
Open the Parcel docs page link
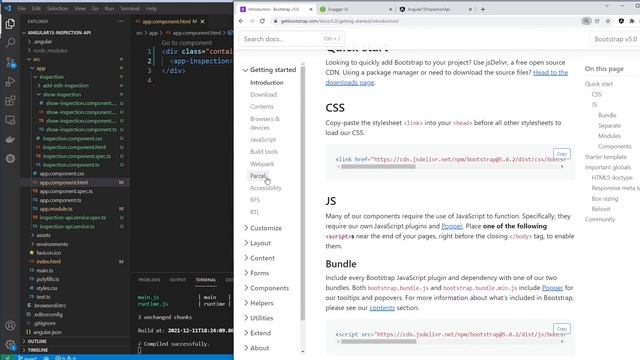tap(258, 176)
